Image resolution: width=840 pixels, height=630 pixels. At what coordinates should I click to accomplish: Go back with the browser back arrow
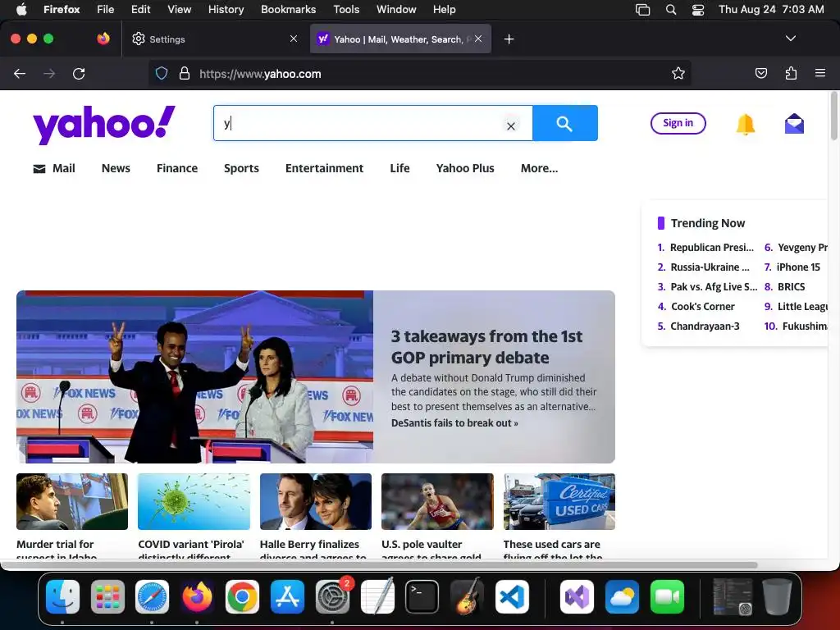pyautogui.click(x=20, y=73)
